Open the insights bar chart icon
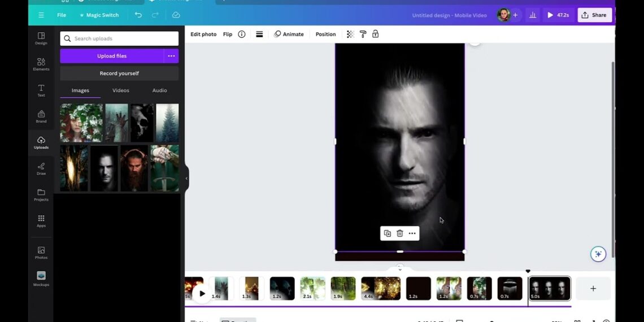 point(533,15)
